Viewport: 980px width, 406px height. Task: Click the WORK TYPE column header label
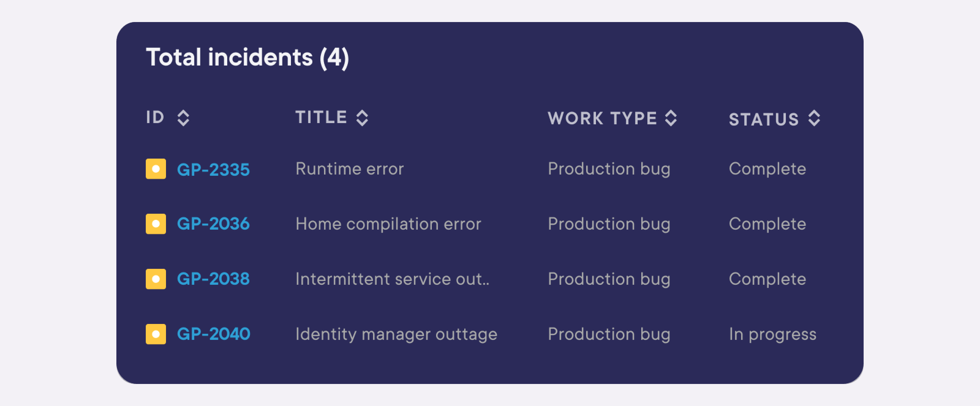(602, 118)
